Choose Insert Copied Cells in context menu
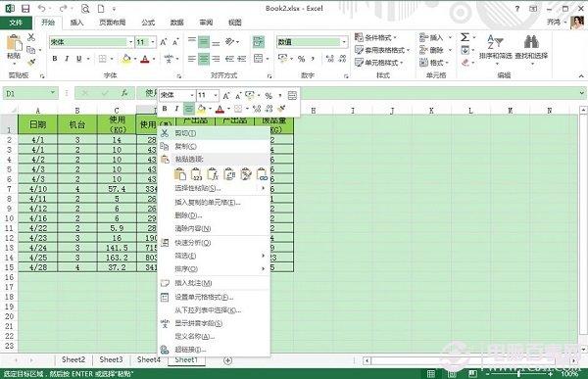This screenshot has height=379, width=588. [x=214, y=203]
